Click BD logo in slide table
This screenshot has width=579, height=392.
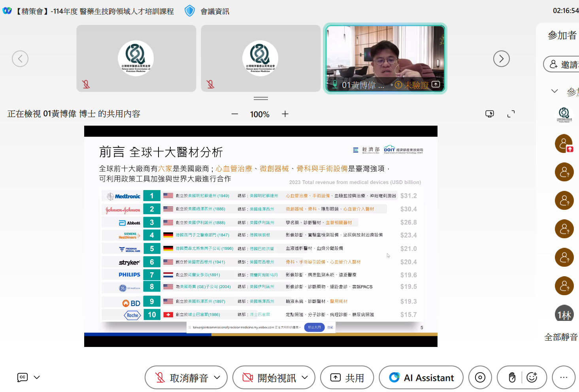pos(131,303)
